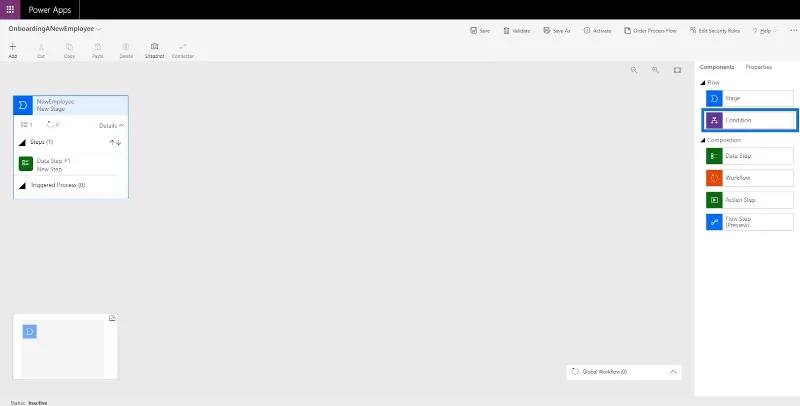Click the stage thumbnail in the minimap
800x406 pixels.
(30, 332)
